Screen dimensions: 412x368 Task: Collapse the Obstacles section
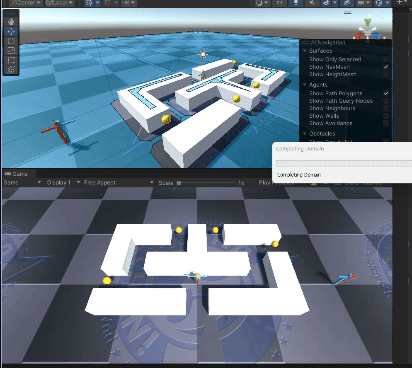point(305,133)
